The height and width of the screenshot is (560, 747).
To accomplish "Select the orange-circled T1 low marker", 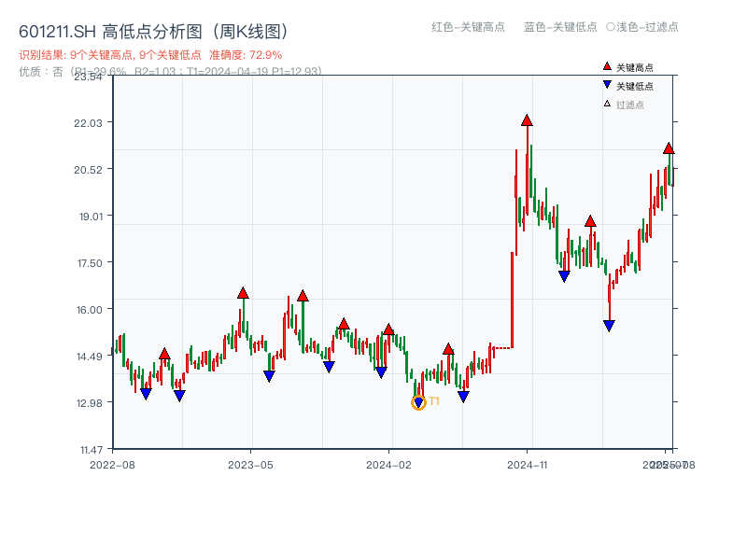I will tap(418, 403).
